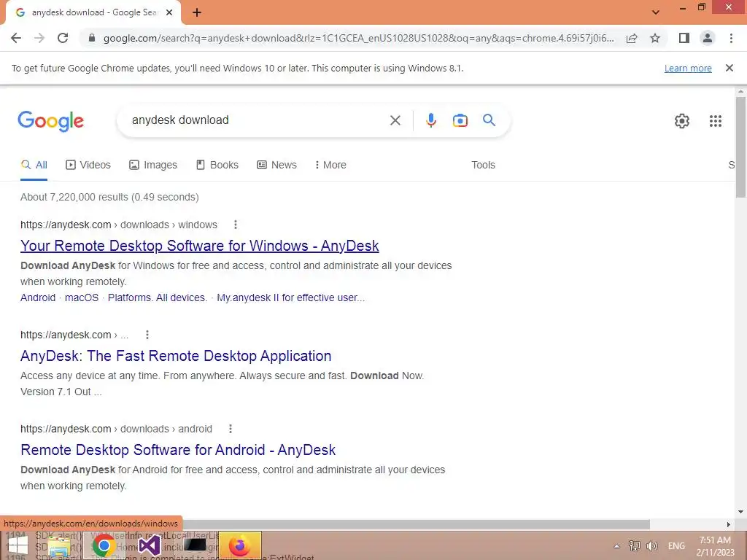Dismiss the Chrome update notification bar

(x=729, y=68)
